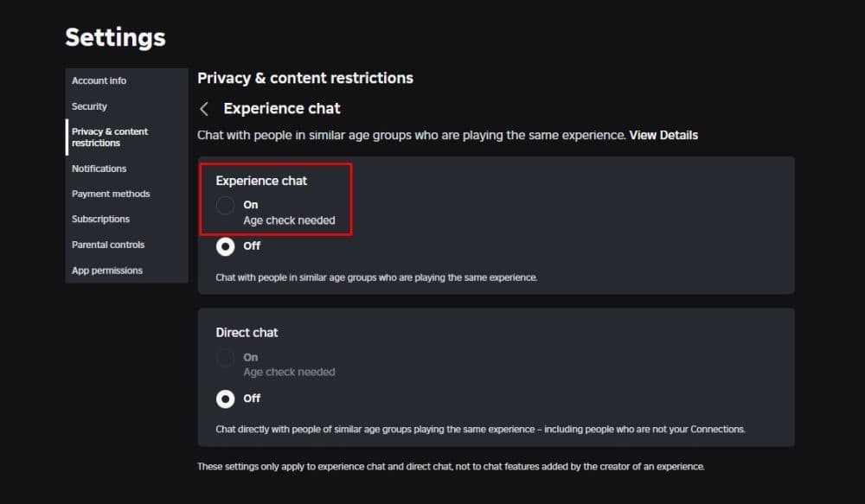Click the Experience chat heading
The width and height of the screenshot is (865, 504).
pyautogui.click(x=261, y=181)
